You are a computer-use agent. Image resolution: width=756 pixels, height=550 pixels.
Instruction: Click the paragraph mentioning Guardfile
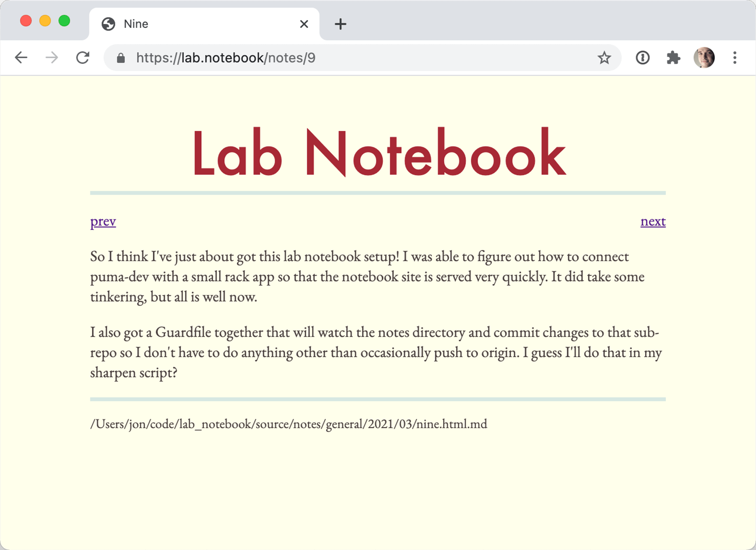[x=376, y=352]
